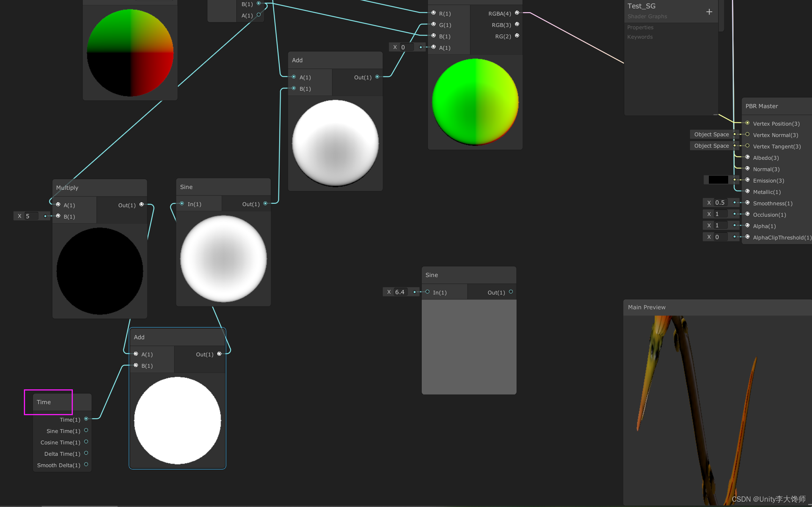Click the Vertex Position(3) port icon
This screenshot has width=812, height=507.
(x=746, y=123)
